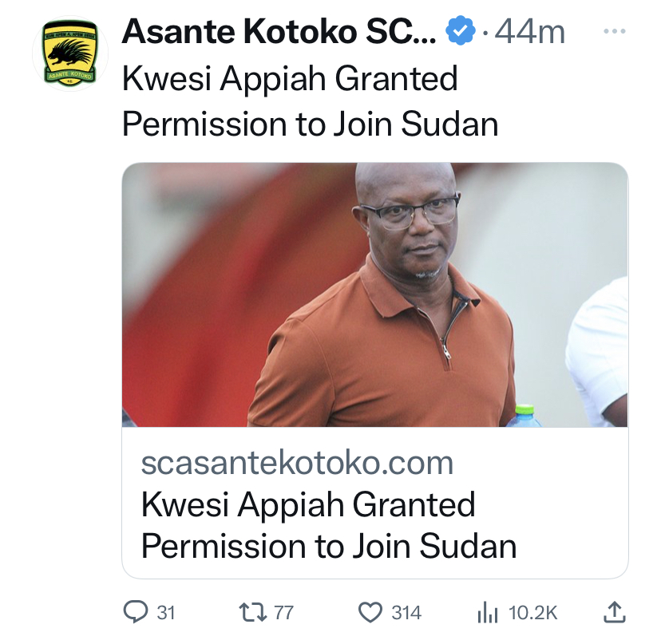Screen dimensions: 661x644
Task: Open the three-dot more options menu
Action: pos(614,31)
